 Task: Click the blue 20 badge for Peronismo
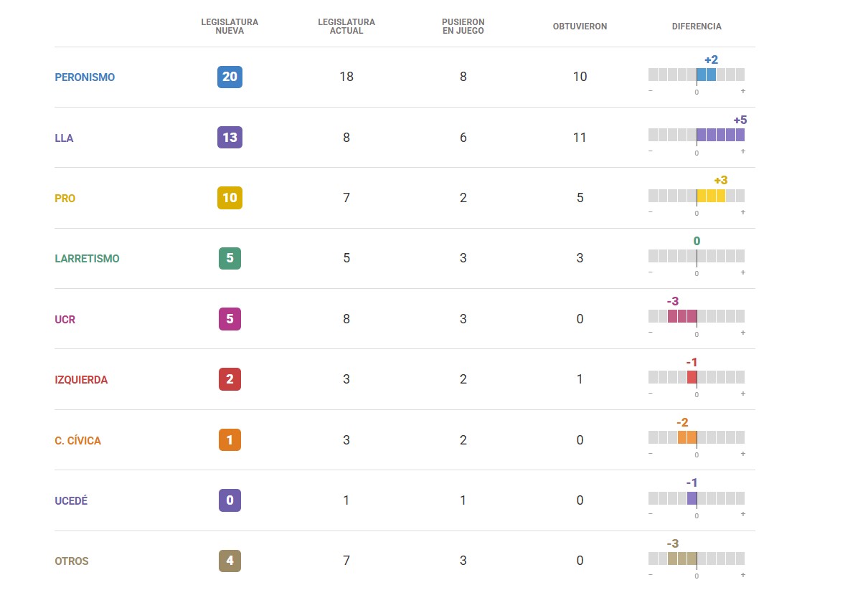pos(230,77)
